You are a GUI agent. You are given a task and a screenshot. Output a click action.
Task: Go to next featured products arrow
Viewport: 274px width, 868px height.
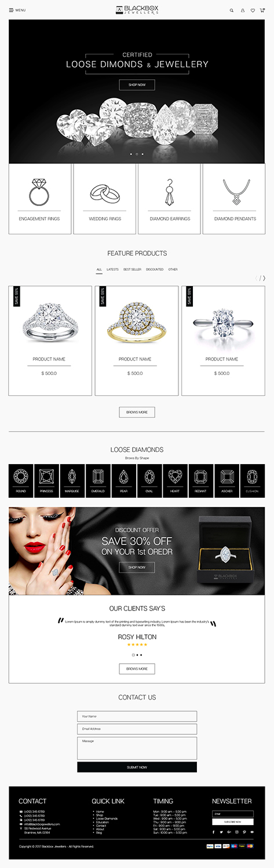pos(264,278)
